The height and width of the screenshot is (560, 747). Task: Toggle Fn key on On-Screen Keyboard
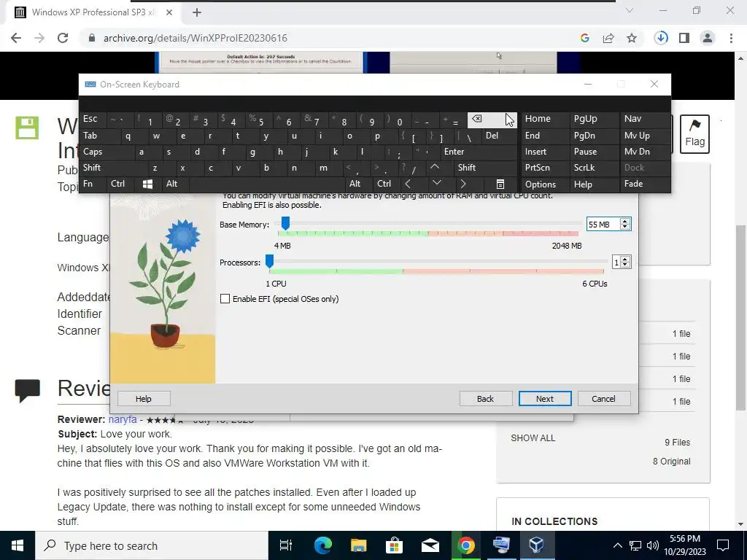[x=93, y=184]
